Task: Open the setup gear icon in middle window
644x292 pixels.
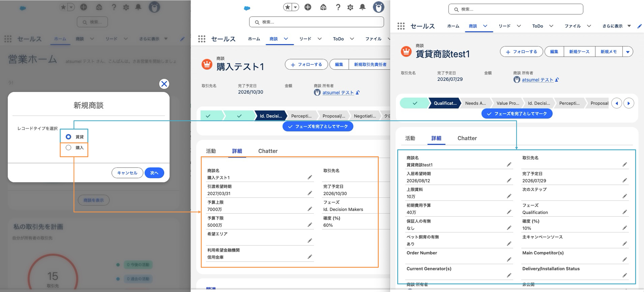Action: coord(350,7)
